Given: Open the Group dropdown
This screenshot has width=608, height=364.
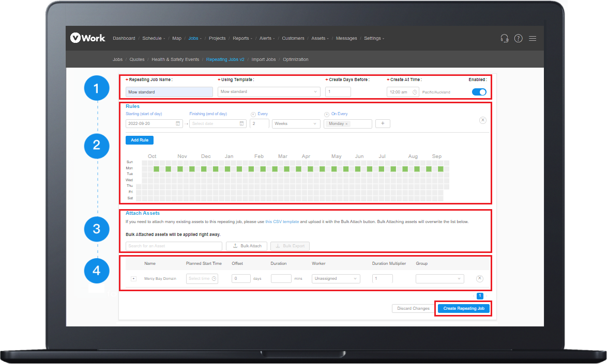Looking at the screenshot, I should pyautogui.click(x=439, y=278).
